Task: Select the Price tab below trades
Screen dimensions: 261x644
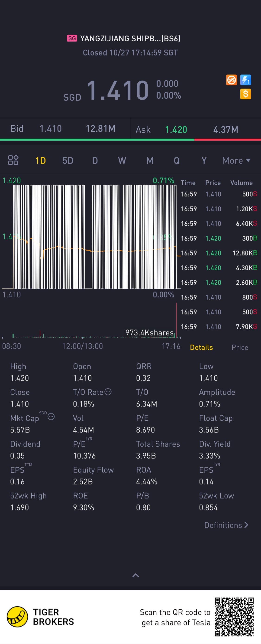Action: (x=240, y=347)
